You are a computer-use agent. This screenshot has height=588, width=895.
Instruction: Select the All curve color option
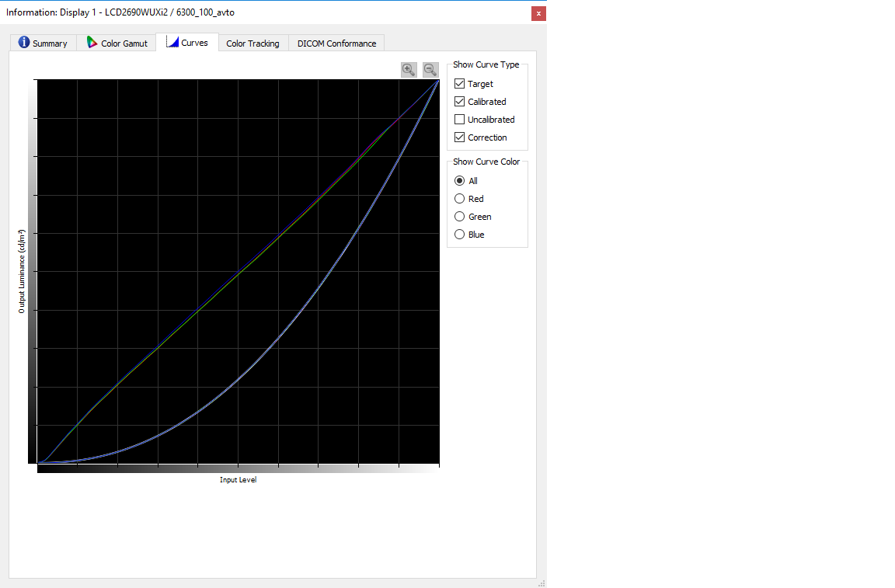[x=459, y=181]
